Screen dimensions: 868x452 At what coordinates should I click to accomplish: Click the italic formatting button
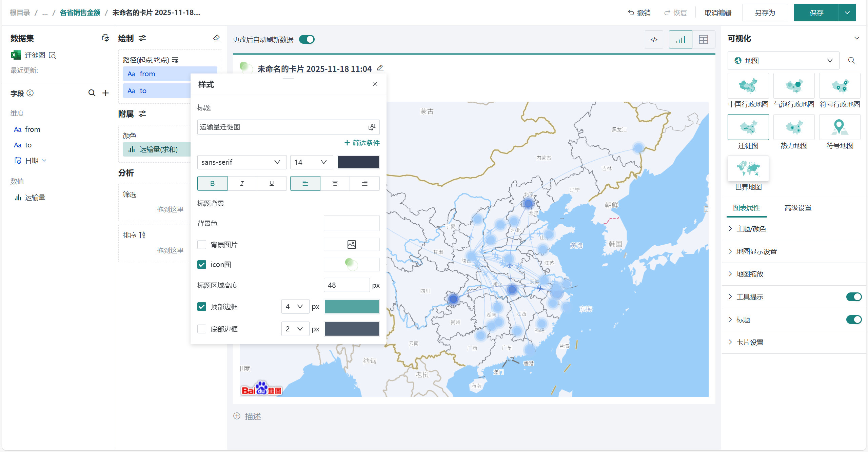click(x=242, y=183)
